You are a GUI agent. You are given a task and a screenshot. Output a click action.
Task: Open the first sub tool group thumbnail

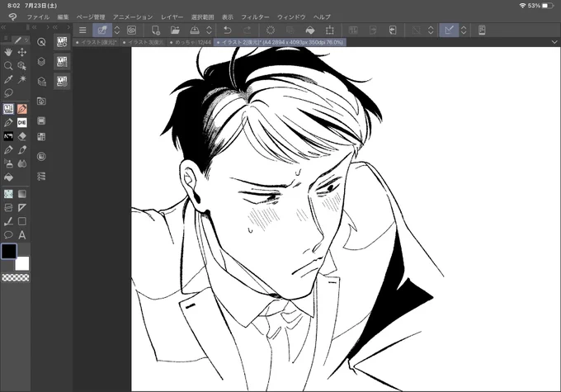62,42
